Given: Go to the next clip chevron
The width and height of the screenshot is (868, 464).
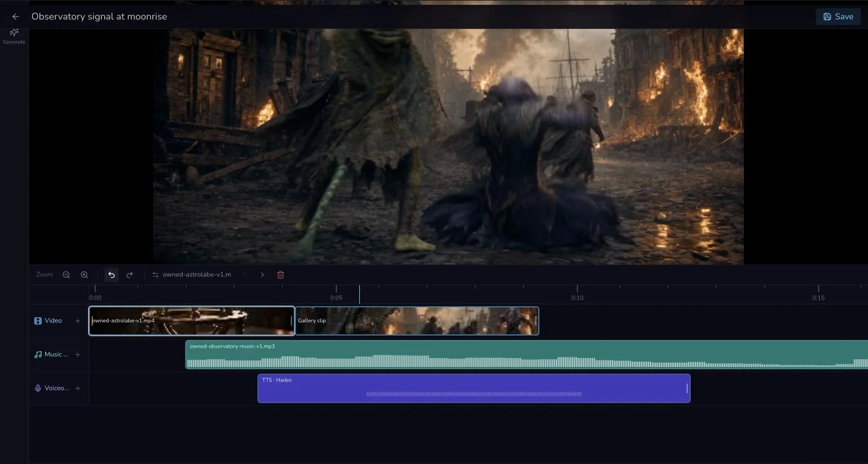Looking at the screenshot, I should (262, 275).
